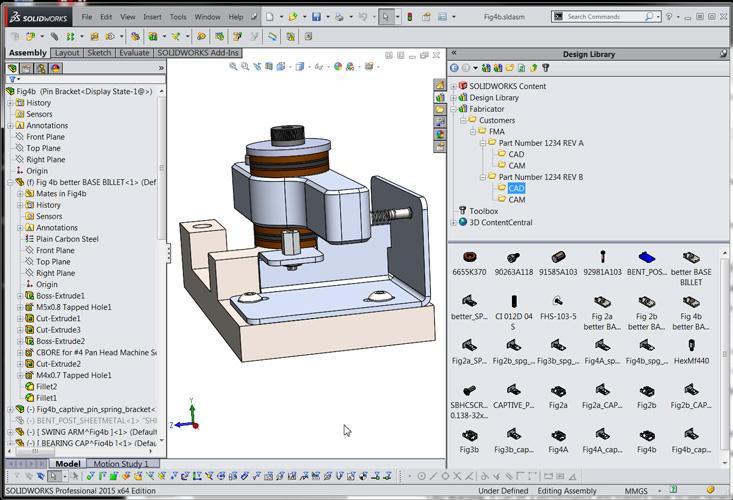This screenshot has height=500, width=733.
Task: Collapse the Fabricator library folder
Action: [x=453, y=109]
